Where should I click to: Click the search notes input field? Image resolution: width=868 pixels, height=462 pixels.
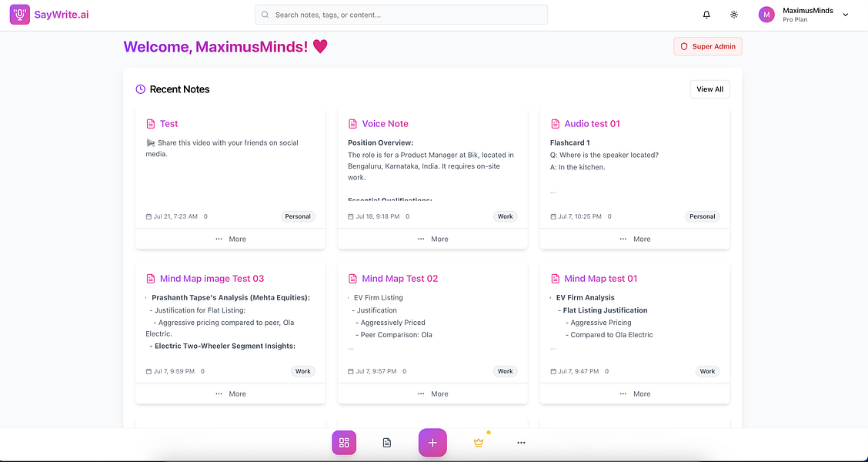[x=401, y=14]
